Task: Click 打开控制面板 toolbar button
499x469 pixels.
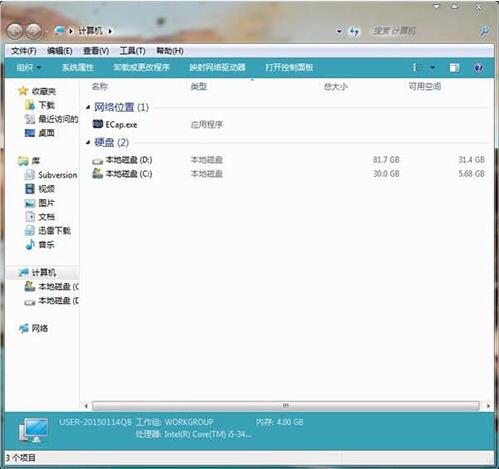Action: click(289, 68)
